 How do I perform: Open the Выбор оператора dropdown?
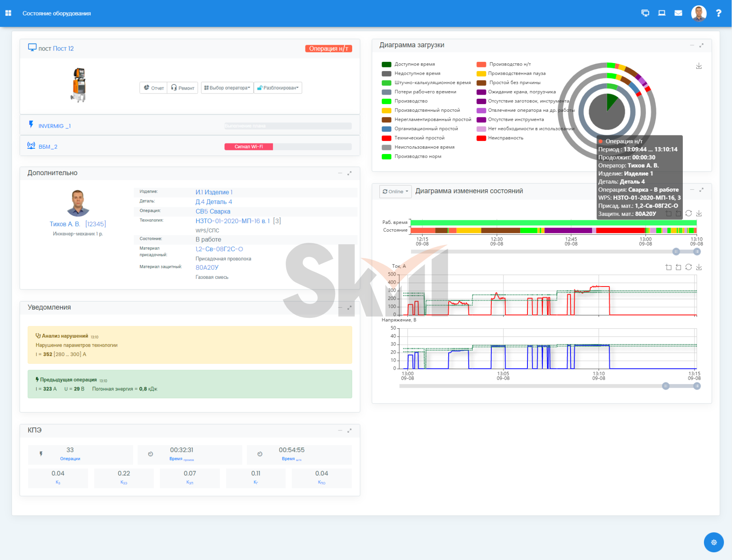click(227, 88)
